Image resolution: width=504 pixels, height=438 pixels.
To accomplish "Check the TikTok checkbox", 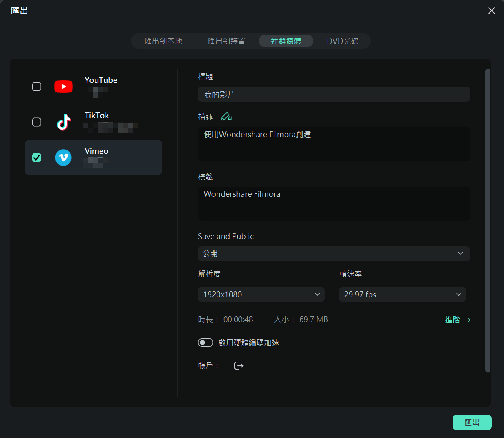I will click(x=37, y=122).
